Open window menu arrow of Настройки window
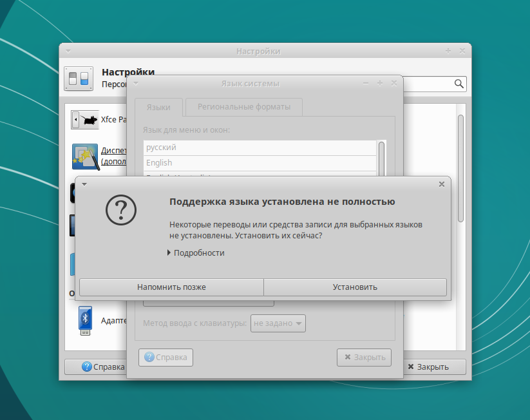 click(x=68, y=52)
